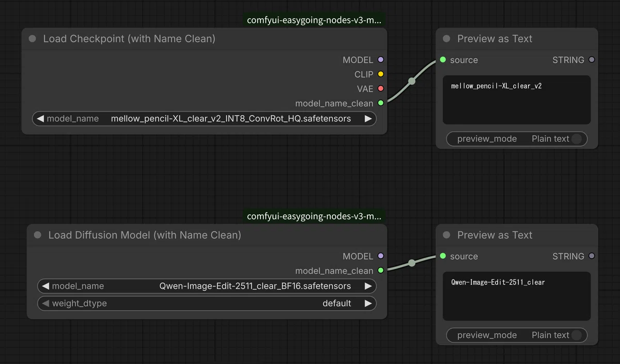Click the text box showing mellow_pencil-XL_clear_v2
This screenshot has height=364, width=620.
tap(517, 100)
